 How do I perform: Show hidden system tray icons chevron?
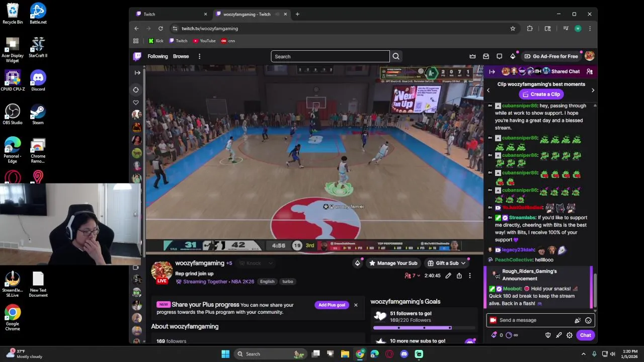584,354
